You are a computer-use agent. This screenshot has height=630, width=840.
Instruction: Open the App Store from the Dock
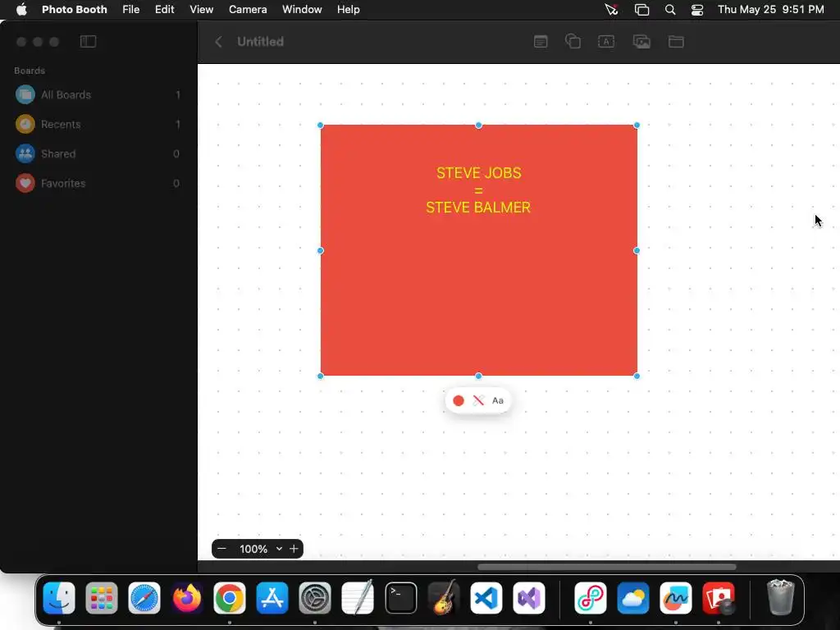272,598
